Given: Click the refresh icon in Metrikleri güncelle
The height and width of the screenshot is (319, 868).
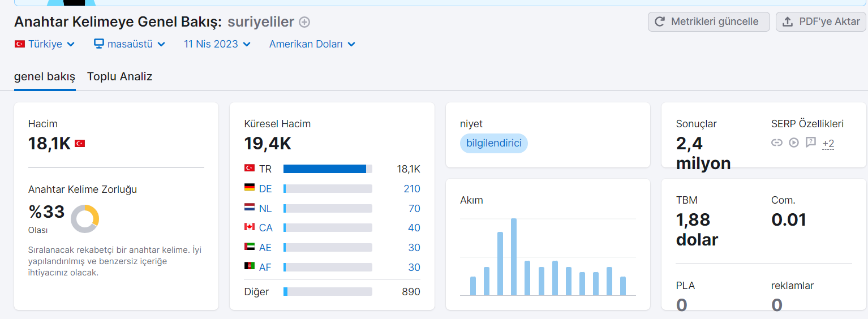Looking at the screenshot, I should (x=659, y=22).
